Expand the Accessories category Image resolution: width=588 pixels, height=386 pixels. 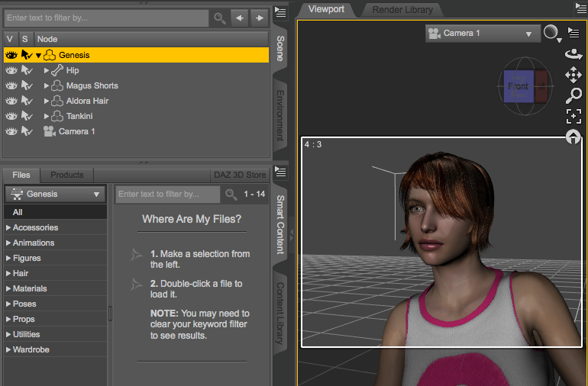click(x=8, y=227)
